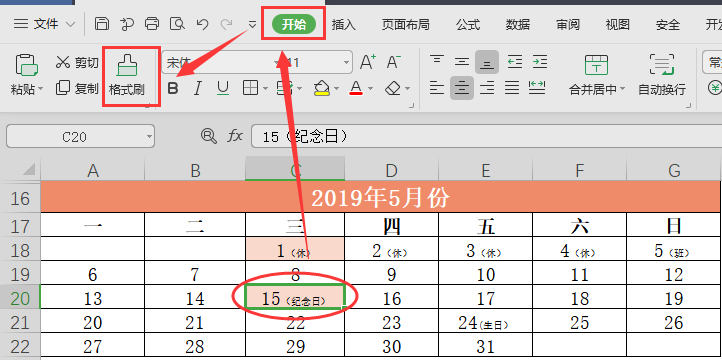Click the Borders grid icon
The width and height of the screenshot is (722, 360).
point(250,88)
